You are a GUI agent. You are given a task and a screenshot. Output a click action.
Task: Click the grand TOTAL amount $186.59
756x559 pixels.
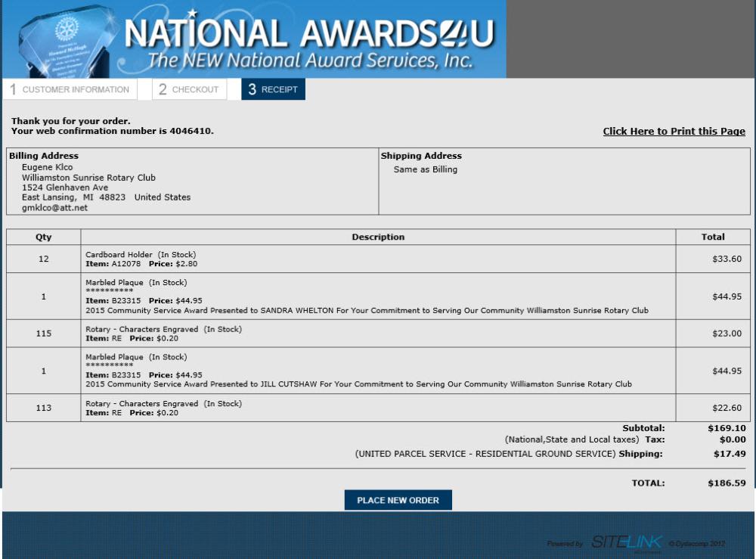pos(727,483)
